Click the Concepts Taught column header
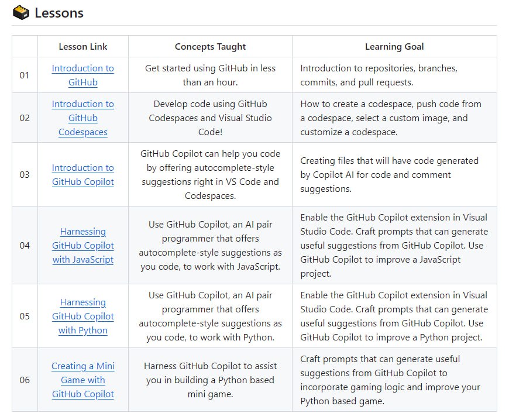Viewport: 509px width, 420px height. pyautogui.click(x=210, y=46)
